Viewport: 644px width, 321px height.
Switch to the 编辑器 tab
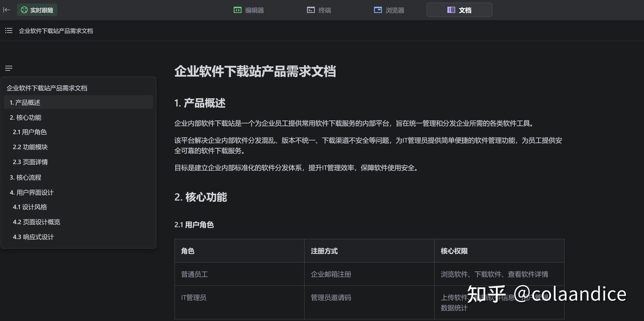249,9
